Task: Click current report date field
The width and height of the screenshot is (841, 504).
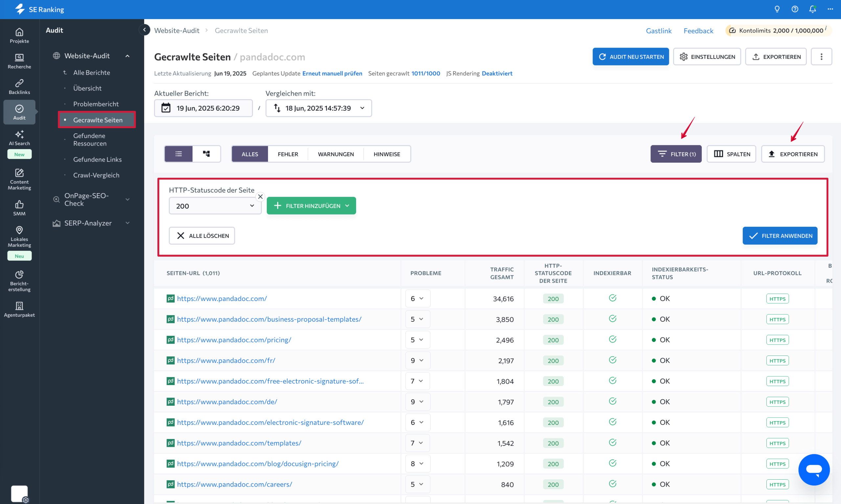Action: click(x=203, y=108)
